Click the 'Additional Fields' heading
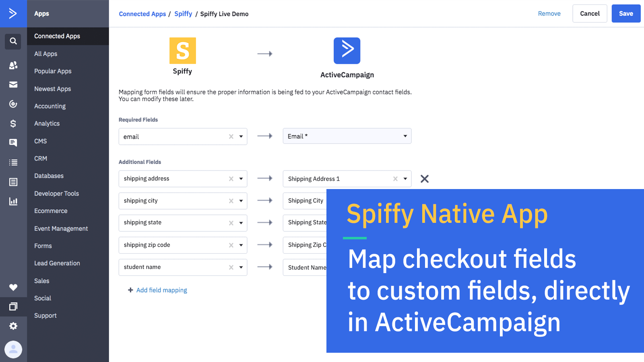Viewport: 644px width, 362px height. 140,162
